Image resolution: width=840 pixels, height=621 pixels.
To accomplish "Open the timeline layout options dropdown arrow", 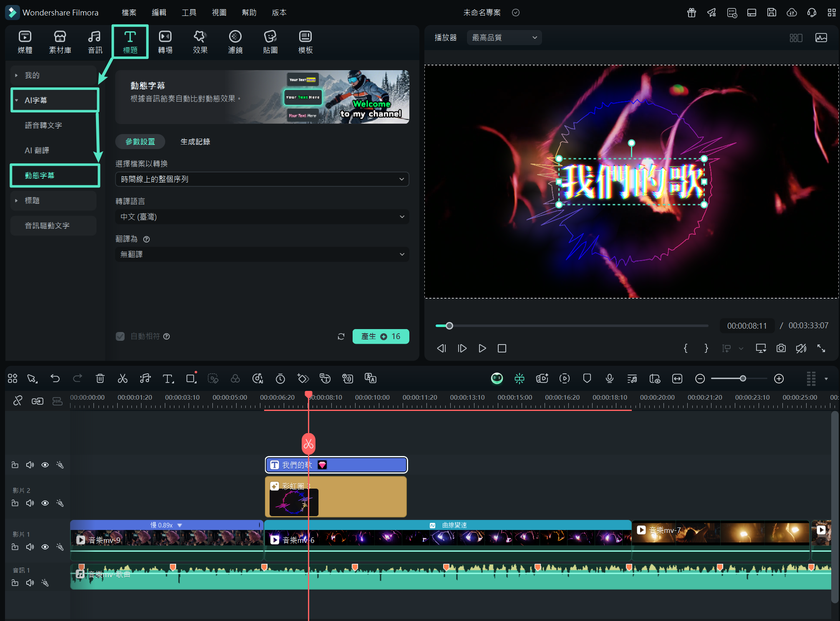I will 826,379.
